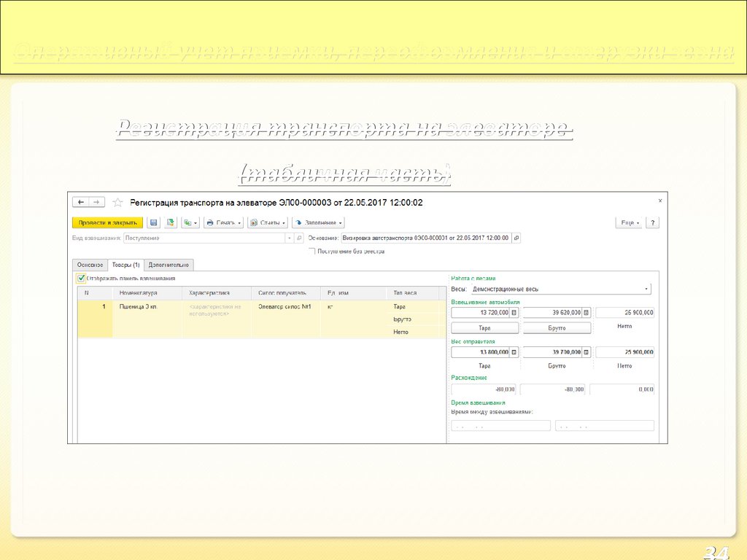Screen dimensions: 747x560
Task: Uncheck Отображать панель взвешивания checkbox
Action: (81, 278)
